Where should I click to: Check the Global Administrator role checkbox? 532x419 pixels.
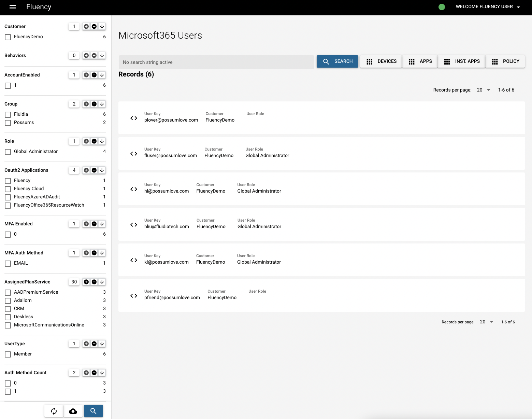pyautogui.click(x=8, y=152)
